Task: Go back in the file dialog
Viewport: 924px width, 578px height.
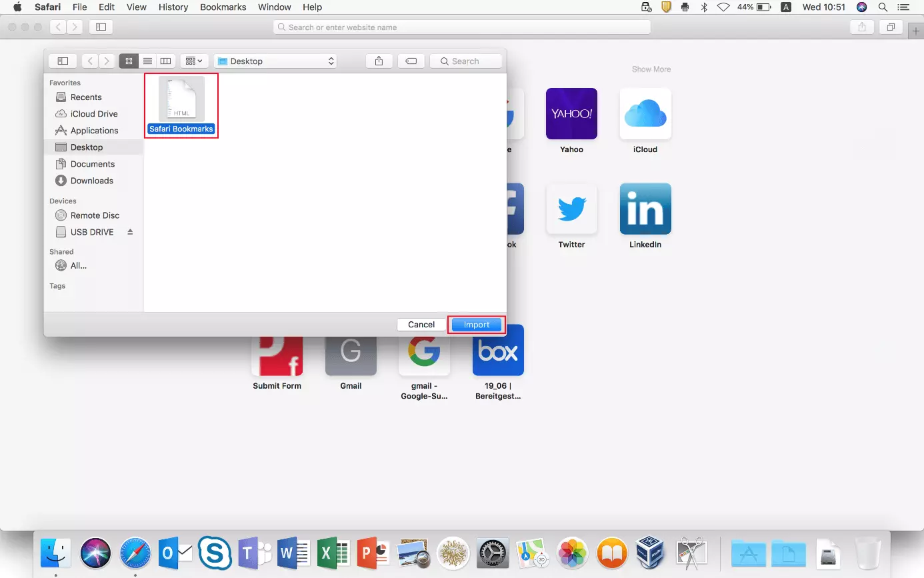Action: point(90,61)
